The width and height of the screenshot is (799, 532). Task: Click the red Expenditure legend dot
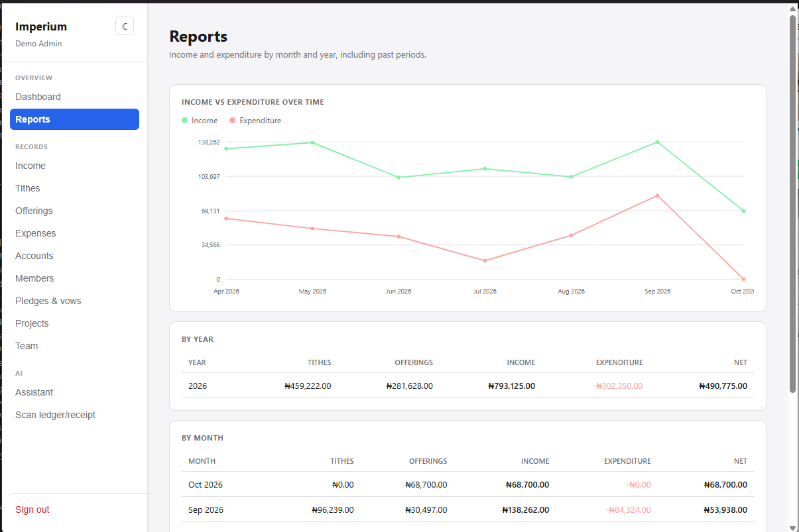click(233, 121)
